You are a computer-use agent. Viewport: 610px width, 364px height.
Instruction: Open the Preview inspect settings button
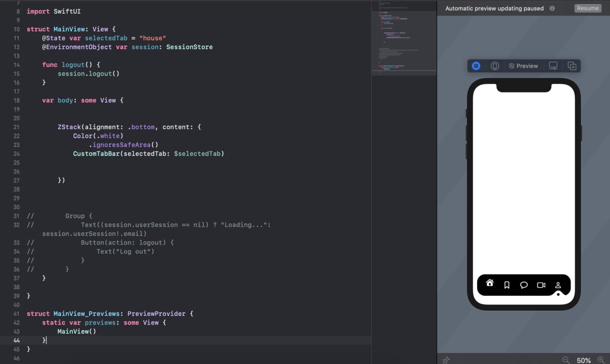pos(523,66)
